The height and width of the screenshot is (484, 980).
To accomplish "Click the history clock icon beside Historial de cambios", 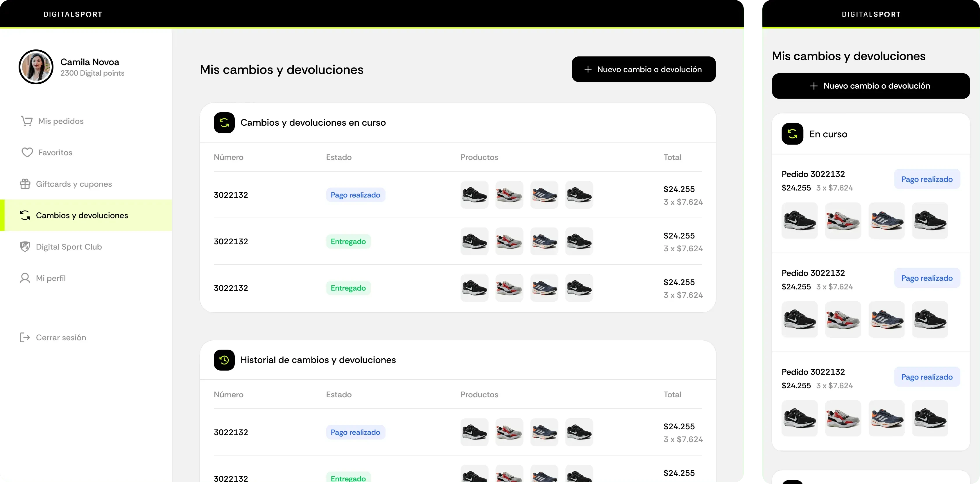I will click(224, 360).
